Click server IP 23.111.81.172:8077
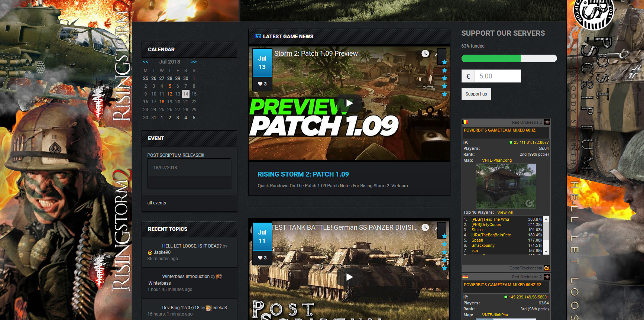 531,143
